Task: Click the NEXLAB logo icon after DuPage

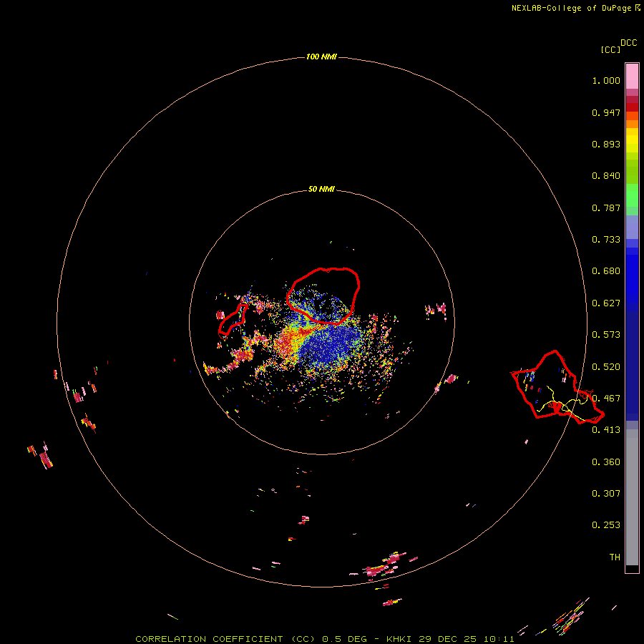Action: pos(638,8)
